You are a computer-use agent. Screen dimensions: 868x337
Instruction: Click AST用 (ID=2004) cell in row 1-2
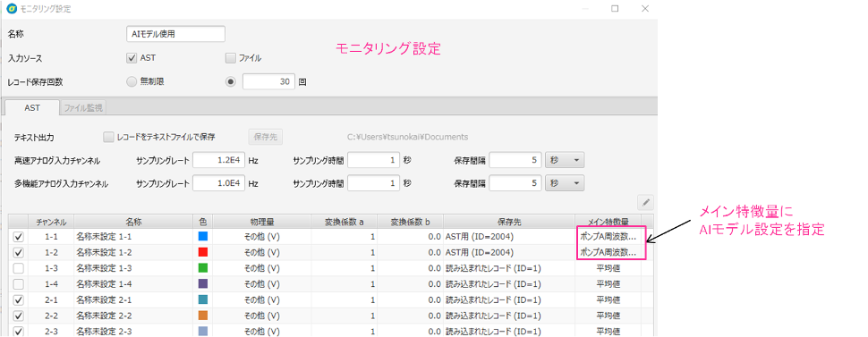[x=509, y=252]
